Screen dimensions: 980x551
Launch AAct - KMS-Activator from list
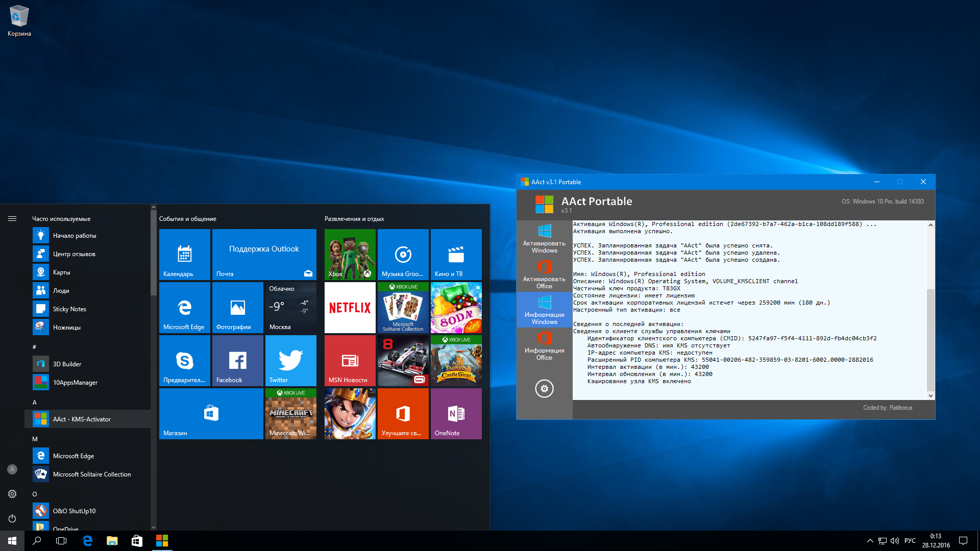pyautogui.click(x=87, y=419)
